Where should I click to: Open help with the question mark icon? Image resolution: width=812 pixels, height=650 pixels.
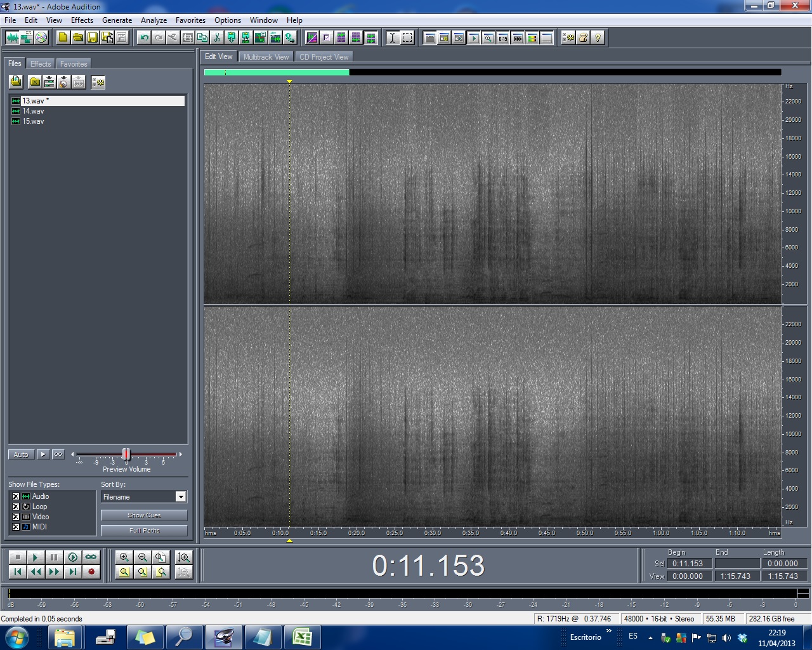[x=598, y=37]
